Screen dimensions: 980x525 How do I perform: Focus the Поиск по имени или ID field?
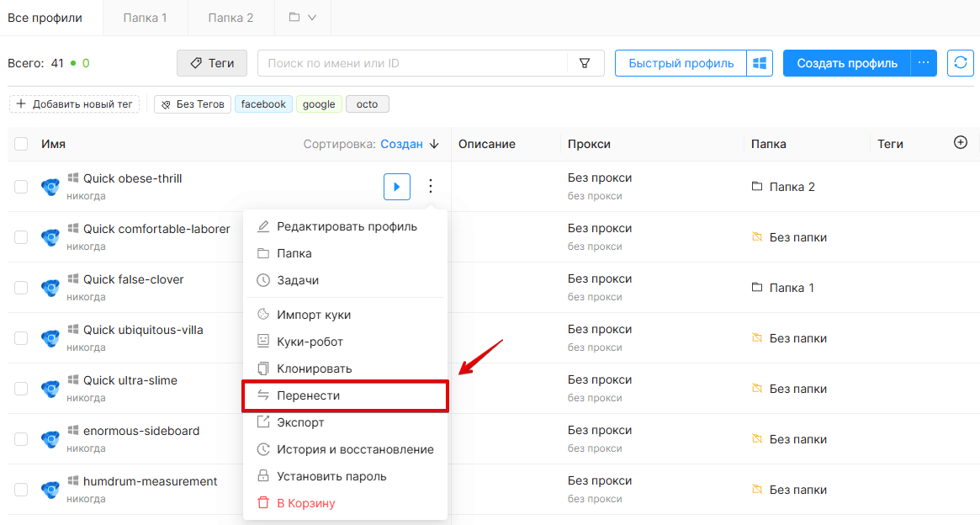412,63
